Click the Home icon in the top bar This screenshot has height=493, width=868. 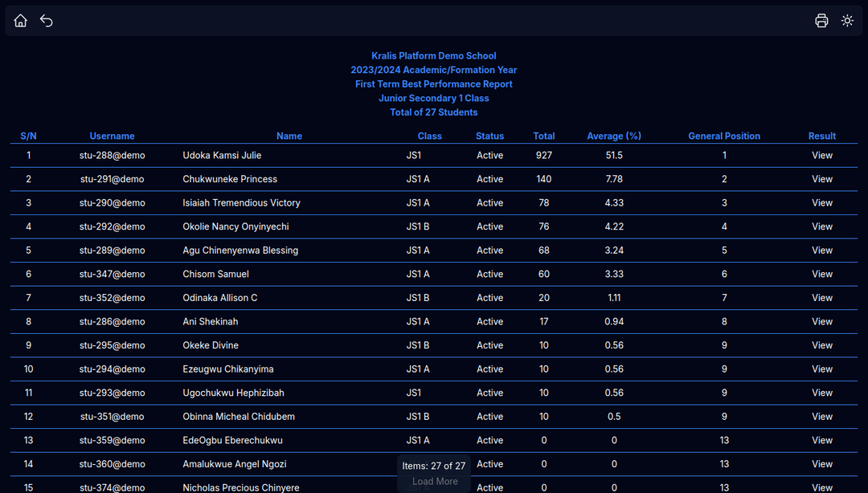[20, 20]
